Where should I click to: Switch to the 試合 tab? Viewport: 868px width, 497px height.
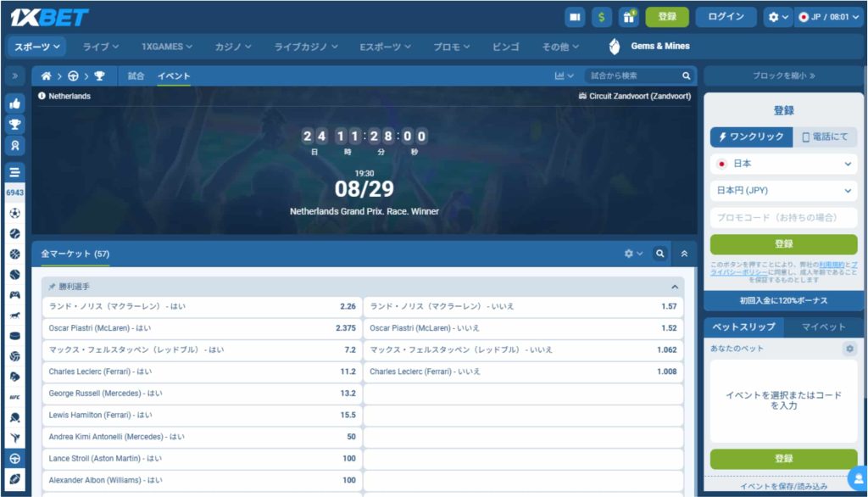136,76
